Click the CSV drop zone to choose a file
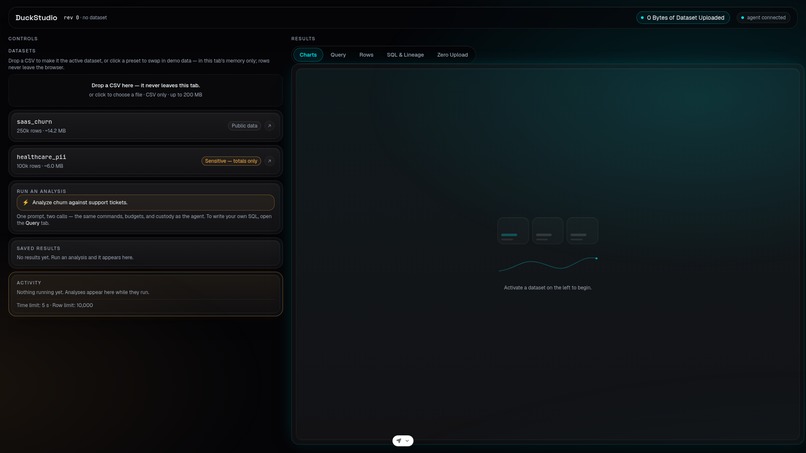This screenshot has width=806, height=453. (145, 90)
